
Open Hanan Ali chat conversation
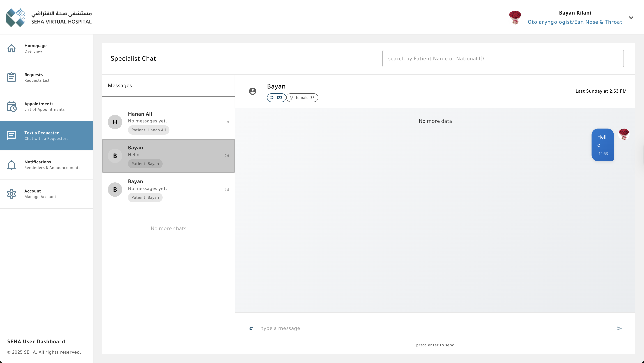(168, 122)
